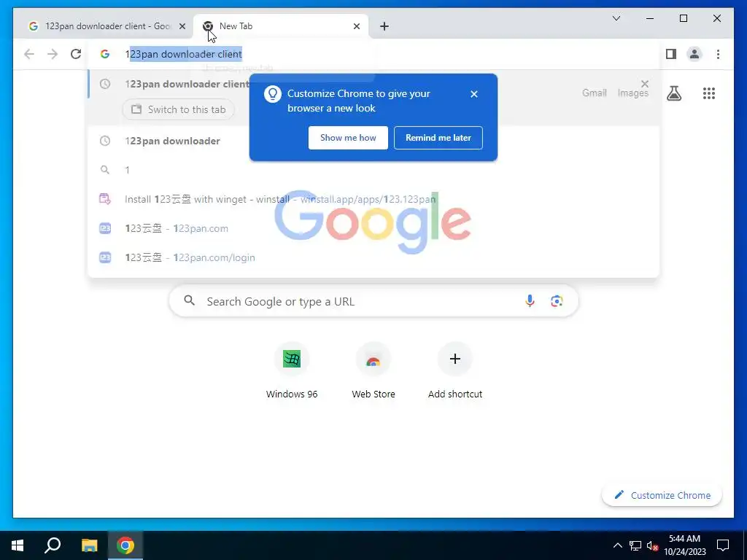
Task: Select the '1' search suggestion
Action: pos(374,170)
